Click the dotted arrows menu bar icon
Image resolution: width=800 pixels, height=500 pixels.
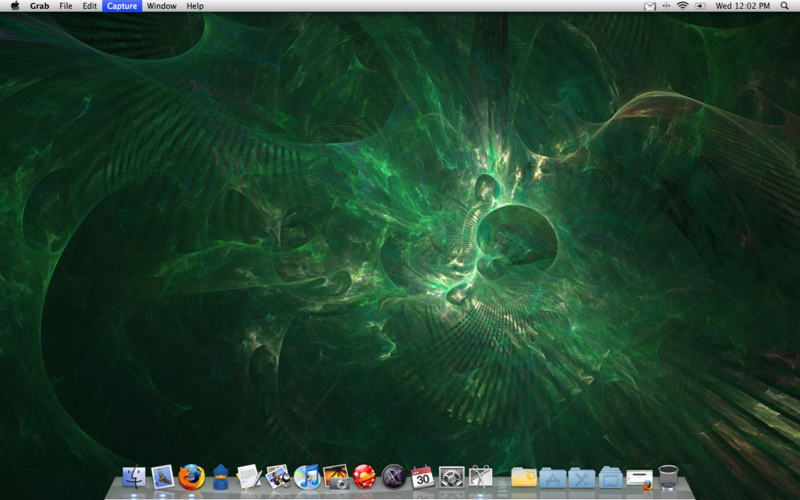pyautogui.click(x=666, y=6)
